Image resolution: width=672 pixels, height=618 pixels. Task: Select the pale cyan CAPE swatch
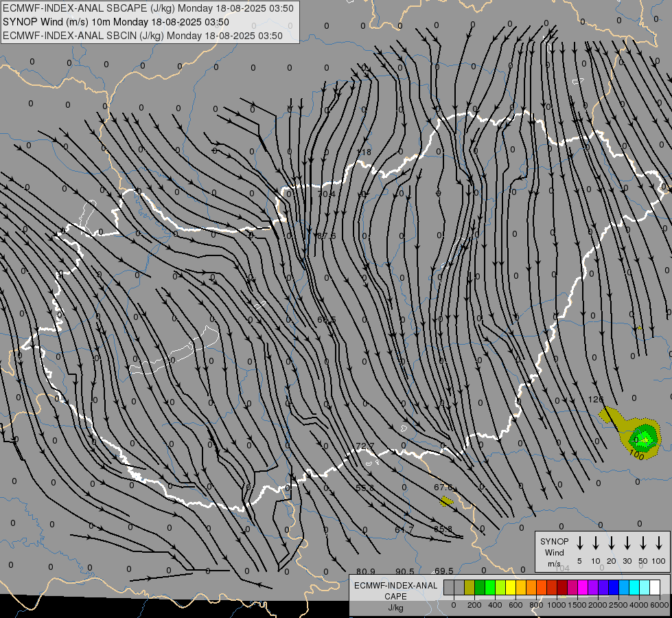(x=644, y=587)
